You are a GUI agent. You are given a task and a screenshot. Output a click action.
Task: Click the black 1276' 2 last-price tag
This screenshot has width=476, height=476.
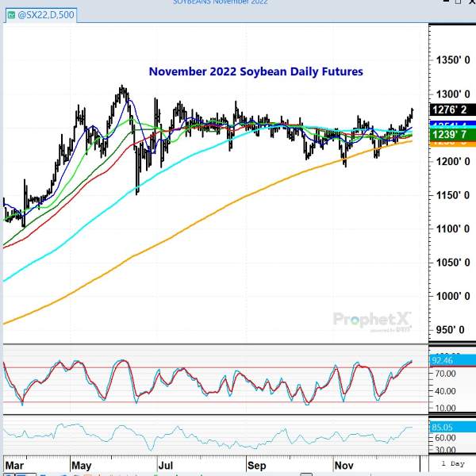453,109
